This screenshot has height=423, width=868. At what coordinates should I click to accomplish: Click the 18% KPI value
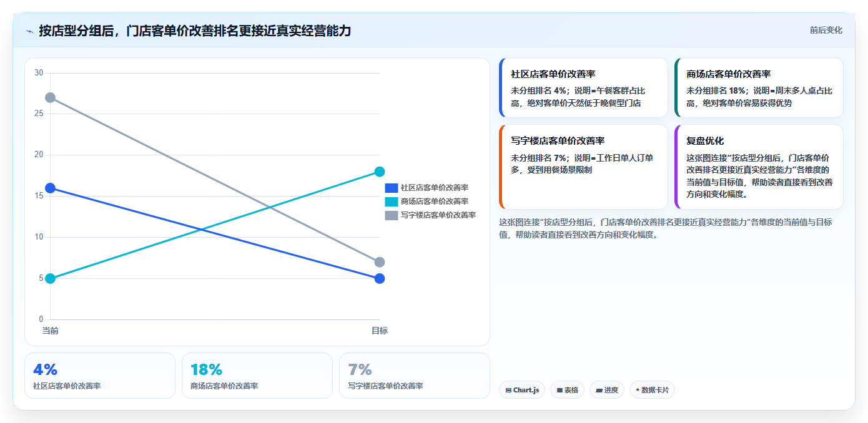[x=206, y=369]
